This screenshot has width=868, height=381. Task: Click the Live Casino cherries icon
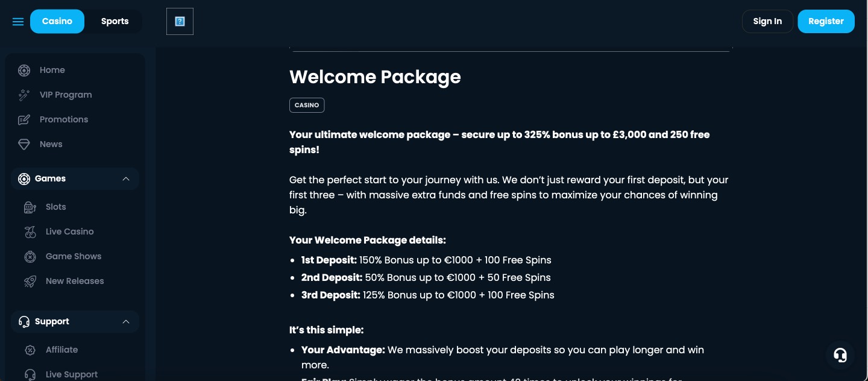pos(30,232)
